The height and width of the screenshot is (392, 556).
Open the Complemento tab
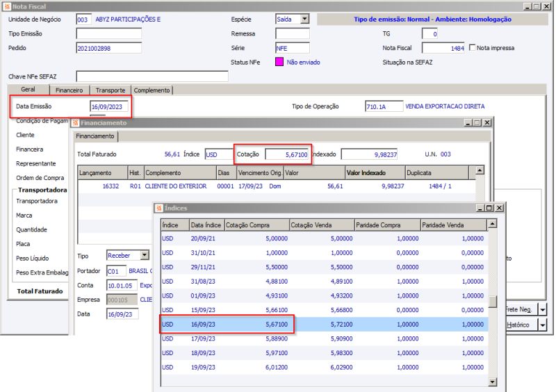click(152, 90)
